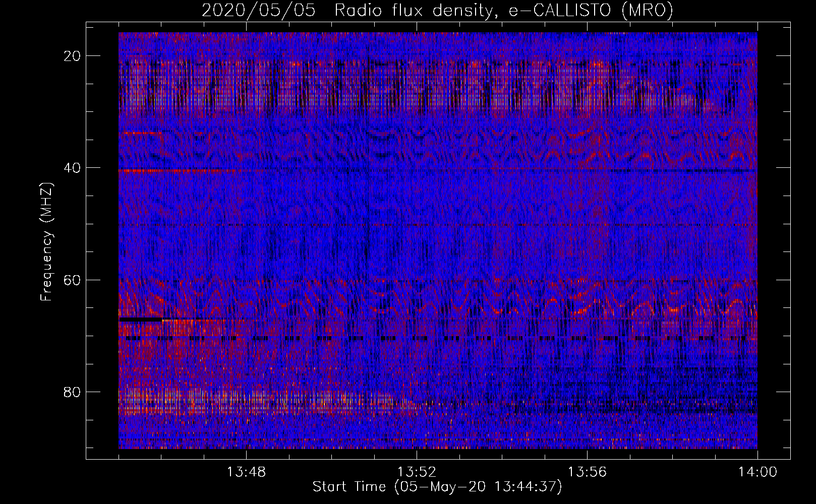Viewport: 816px width, 504px height.
Task: Click the 13:52 time axis label
Action: tap(417, 472)
